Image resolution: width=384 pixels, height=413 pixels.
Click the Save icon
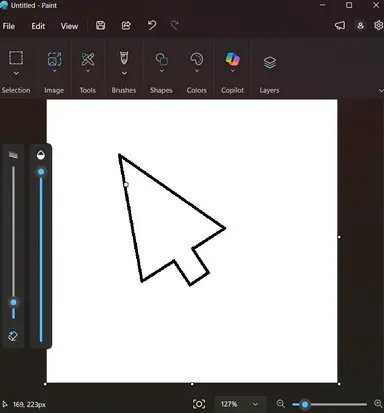pos(101,25)
